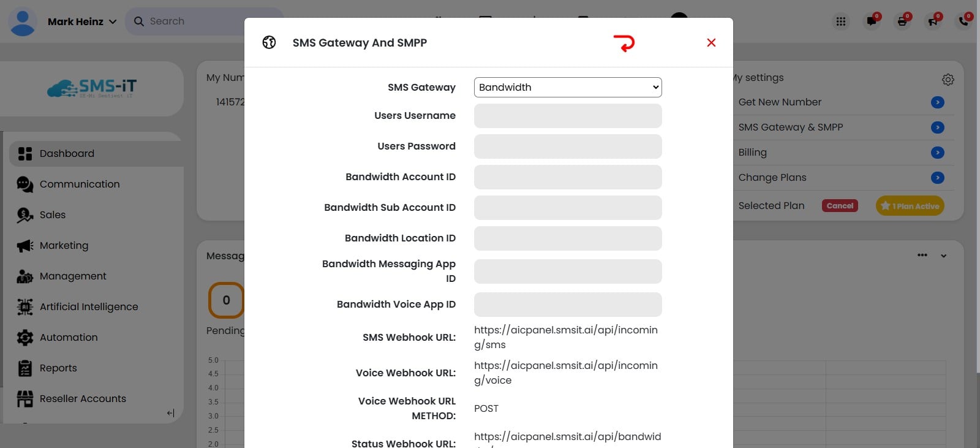Click the Reports clipboard icon

coord(25,368)
